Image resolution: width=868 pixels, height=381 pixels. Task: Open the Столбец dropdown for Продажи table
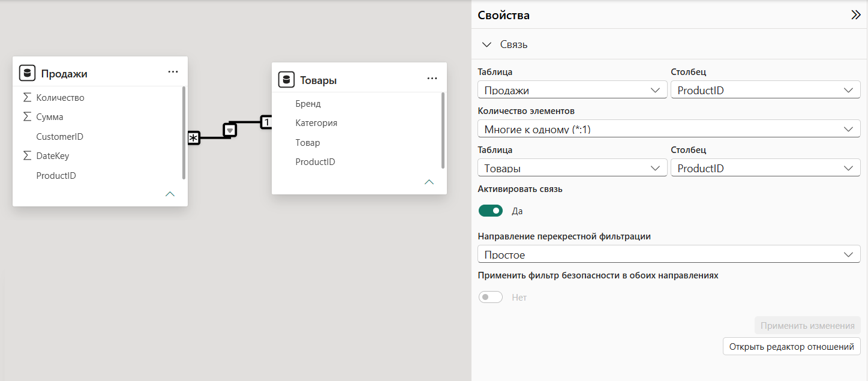765,90
